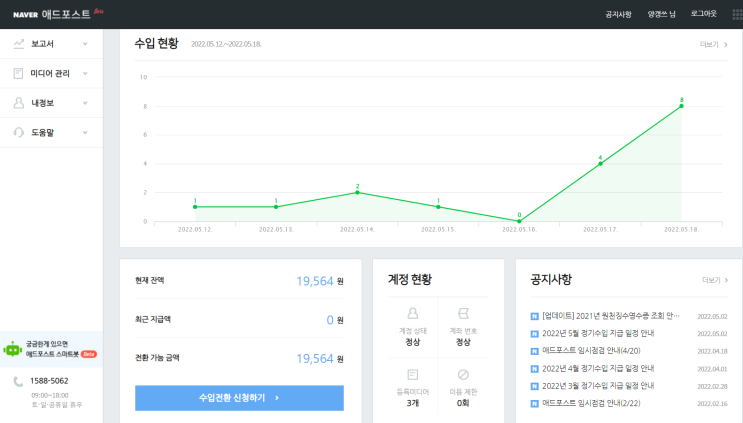Click the 미디어 관리 document icon
Image resolution: width=743 pixels, height=423 pixels.
[x=18, y=73]
